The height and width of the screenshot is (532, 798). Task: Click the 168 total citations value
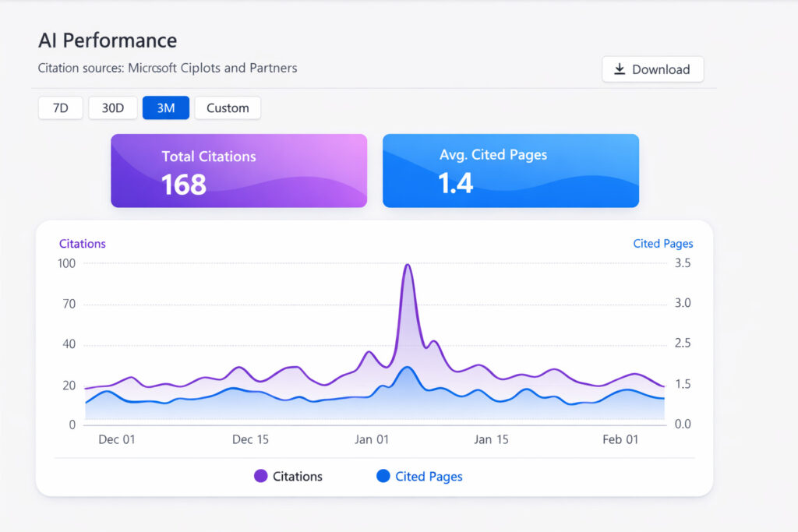coord(184,185)
